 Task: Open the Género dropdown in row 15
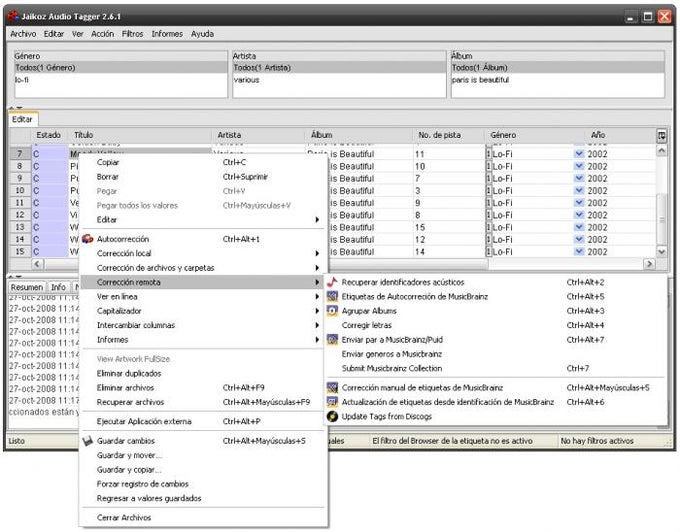pos(579,251)
